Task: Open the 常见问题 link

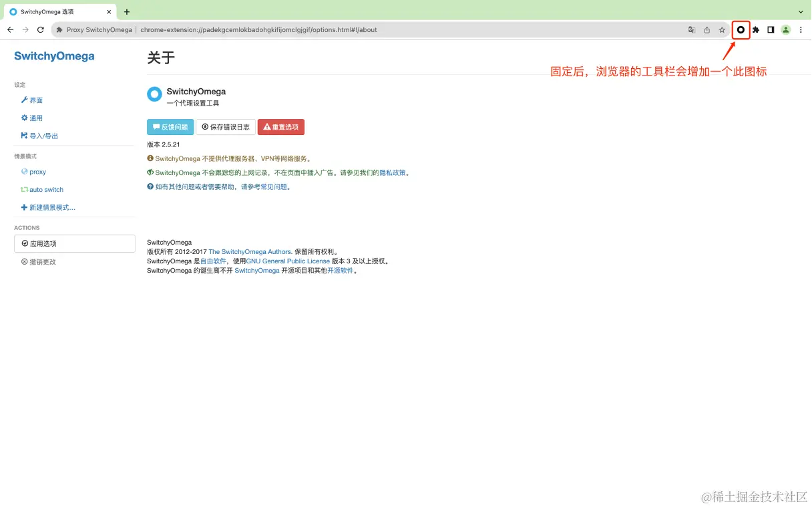Action: 274,187
